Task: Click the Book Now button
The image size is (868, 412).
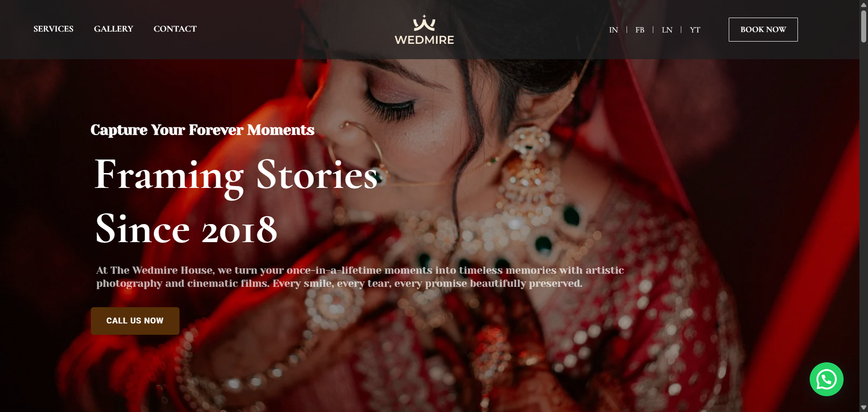Action: tap(763, 29)
